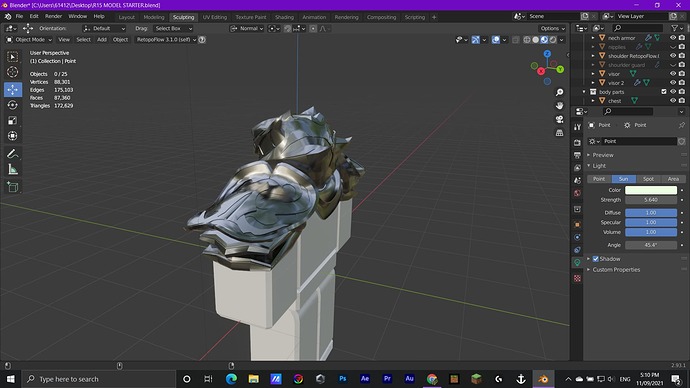Toggle viewport overlays button
Viewport: 690px width, 388px height.
coord(495,40)
